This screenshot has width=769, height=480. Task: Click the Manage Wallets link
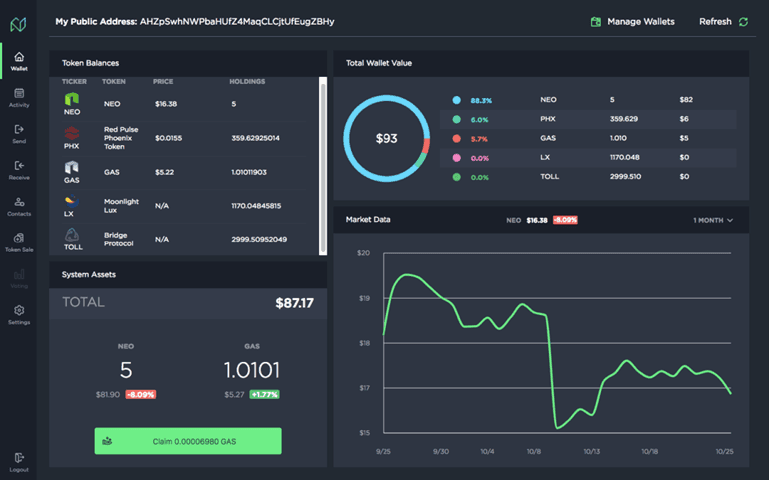[x=641, y=22]
